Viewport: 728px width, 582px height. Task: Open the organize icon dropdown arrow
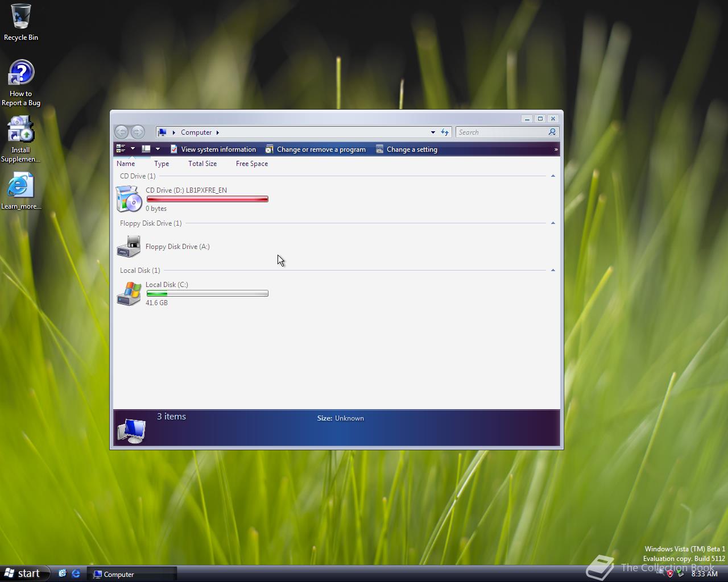pos(133,149)
